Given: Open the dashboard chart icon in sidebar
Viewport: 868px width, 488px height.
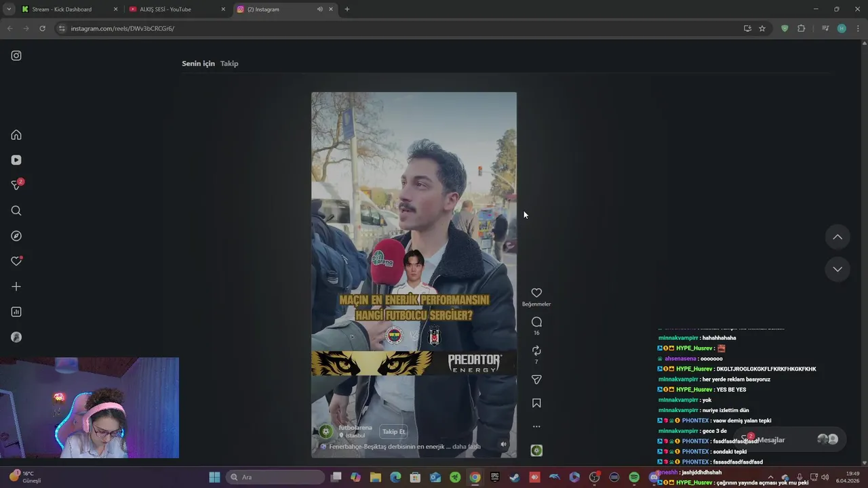Looking at the screenshot, I should [16, 312].
